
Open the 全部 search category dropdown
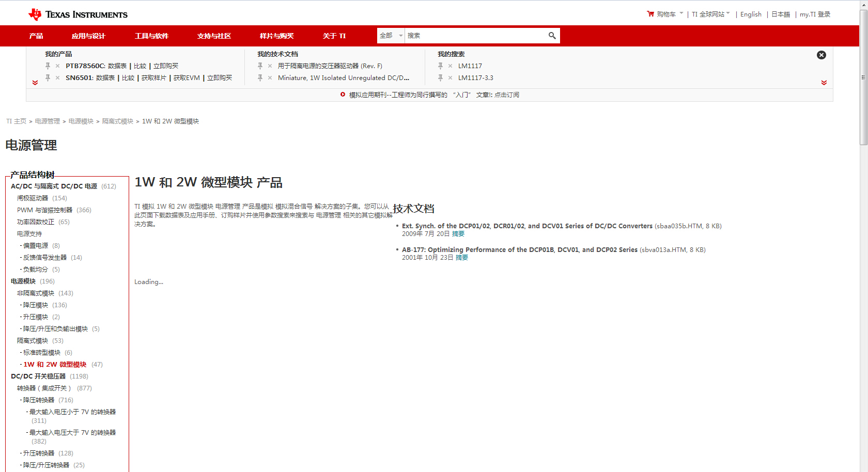(x=391, y=36)
